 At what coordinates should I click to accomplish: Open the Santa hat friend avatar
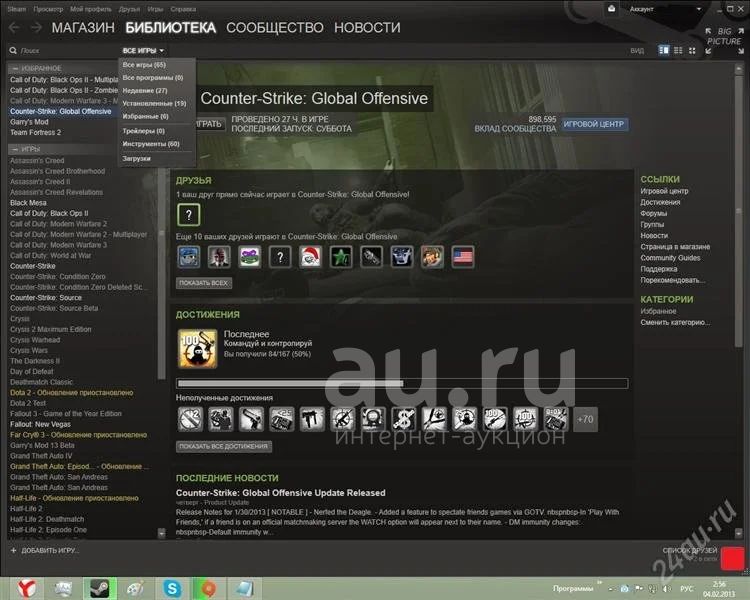(310, 257)
